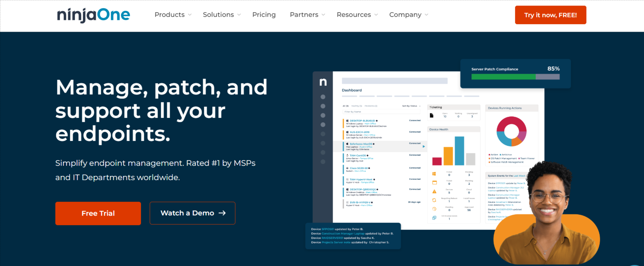The height and width of the screenshot is (266, 644).
Task: Click the Filter by Name input field
Action: pos(381,112)
